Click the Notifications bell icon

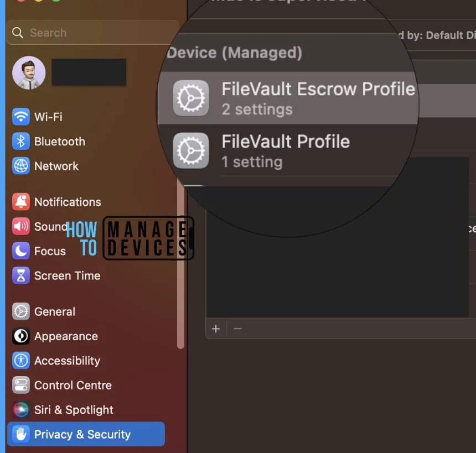(x=21, y=202)
